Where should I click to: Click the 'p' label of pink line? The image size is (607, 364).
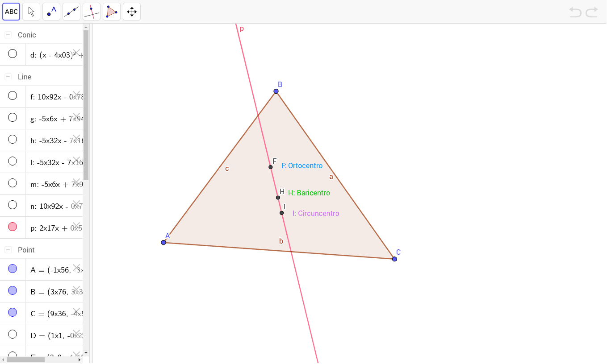click(x=242, y=29)
